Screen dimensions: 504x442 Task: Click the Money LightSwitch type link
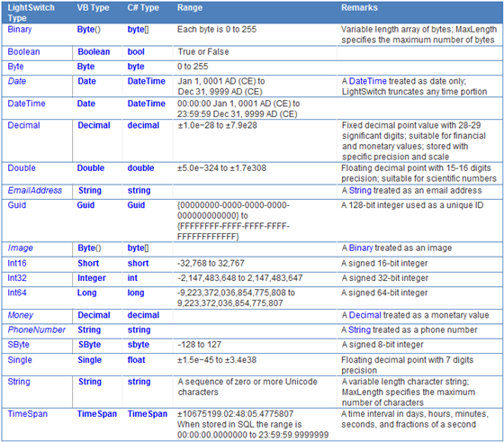tap(20, 315)
